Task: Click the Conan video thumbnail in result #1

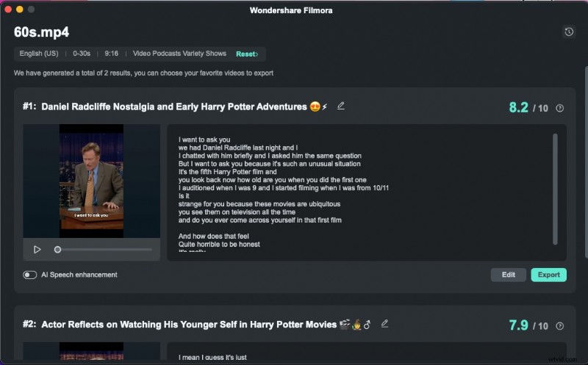Action: (91, 181)
